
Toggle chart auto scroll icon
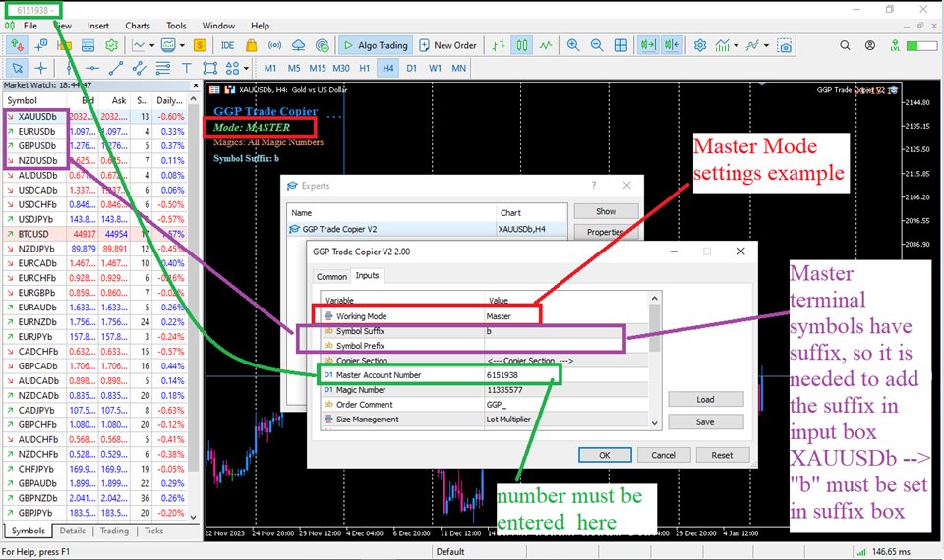[x=648, y=45]
